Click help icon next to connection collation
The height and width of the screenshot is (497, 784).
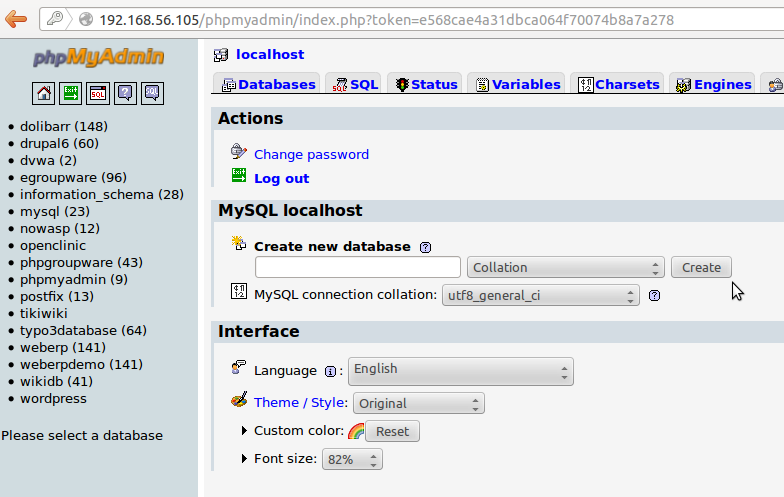(655, 295)
